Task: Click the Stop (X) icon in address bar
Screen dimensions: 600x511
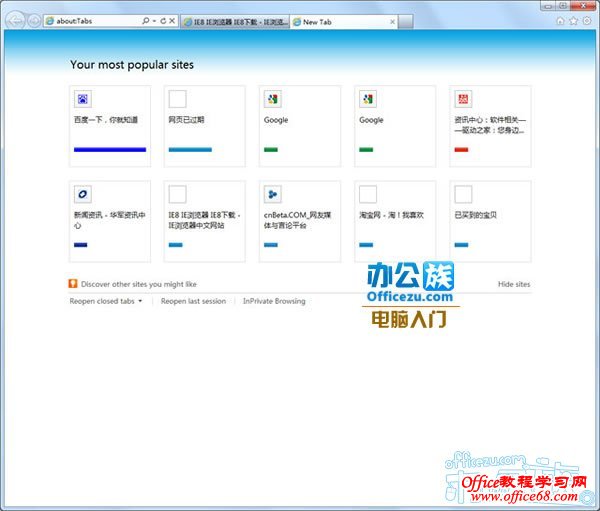Action: 172,21
